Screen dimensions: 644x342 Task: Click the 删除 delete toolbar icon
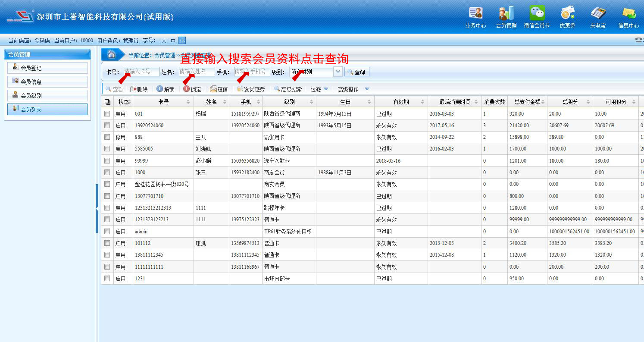click(x=139, y=89)
